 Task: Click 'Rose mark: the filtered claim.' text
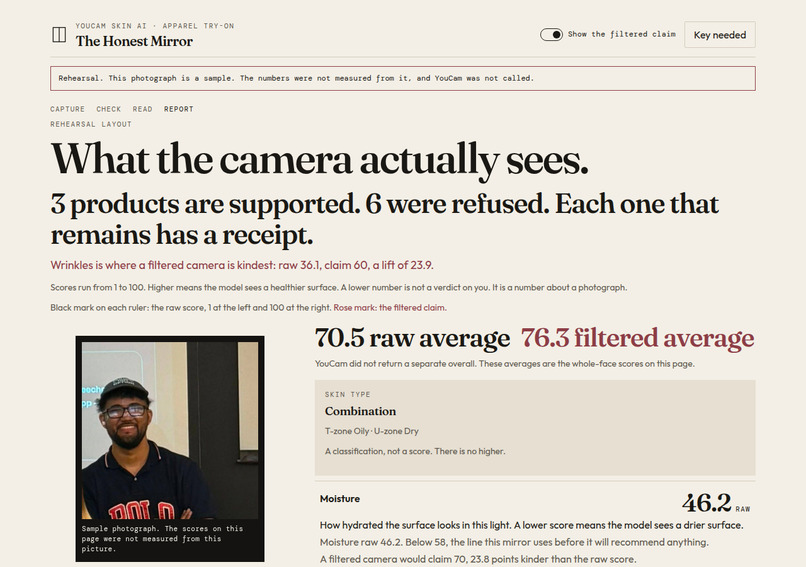(390, 308)
